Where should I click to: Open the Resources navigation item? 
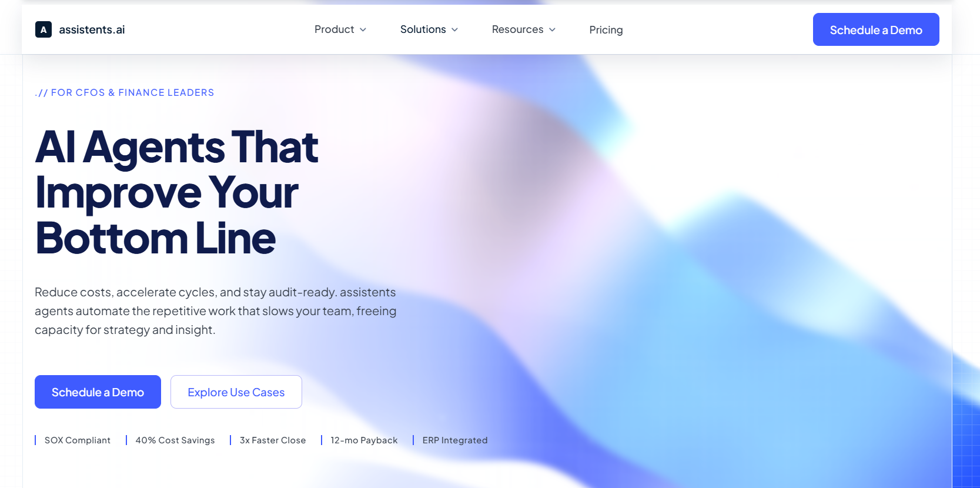(x=524, y=29)
